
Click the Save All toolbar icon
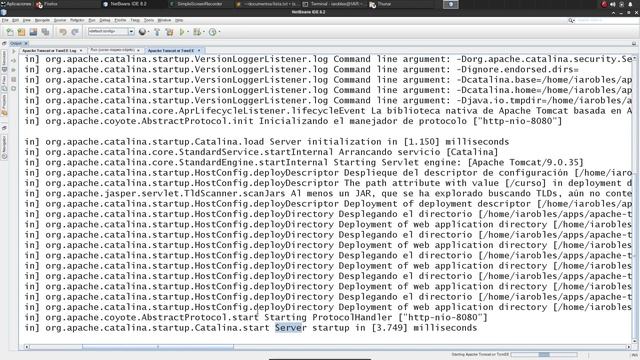(x=45, y=32)
